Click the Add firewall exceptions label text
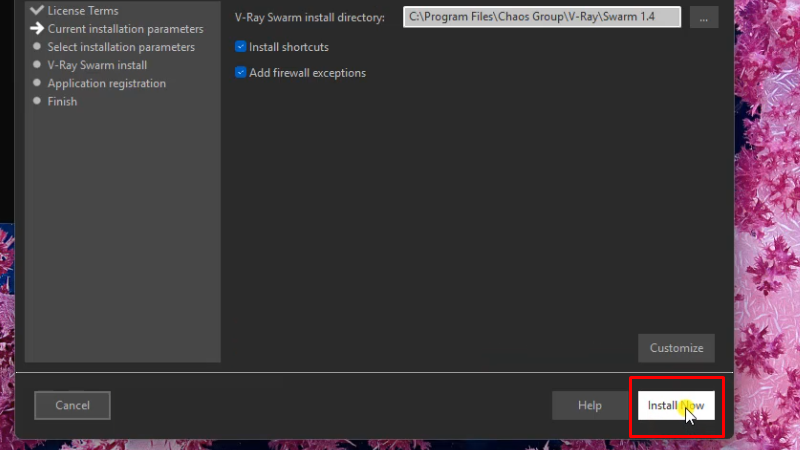 click(308, 73)
